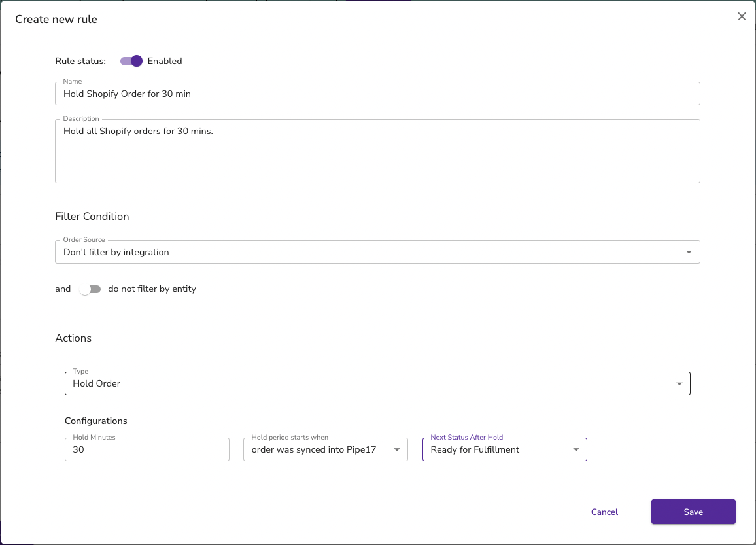
Task: Open the action Type dropdown
Action: [377, 383]
